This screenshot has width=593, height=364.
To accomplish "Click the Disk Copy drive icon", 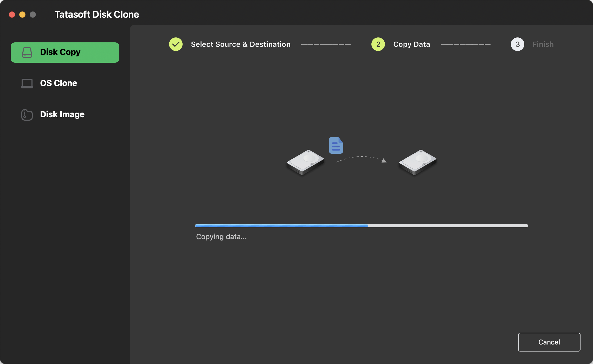I will click(27, 52).
